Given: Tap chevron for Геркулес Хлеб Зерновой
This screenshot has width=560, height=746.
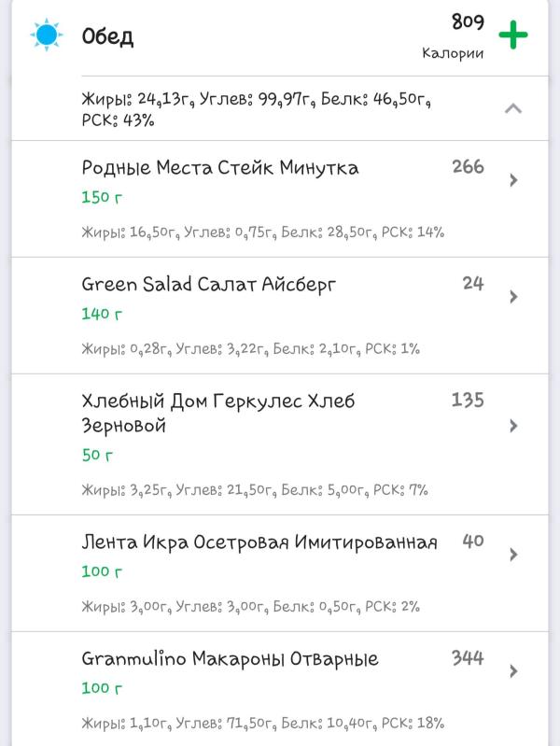Looking at the screenshot, I should click(513, 426).
